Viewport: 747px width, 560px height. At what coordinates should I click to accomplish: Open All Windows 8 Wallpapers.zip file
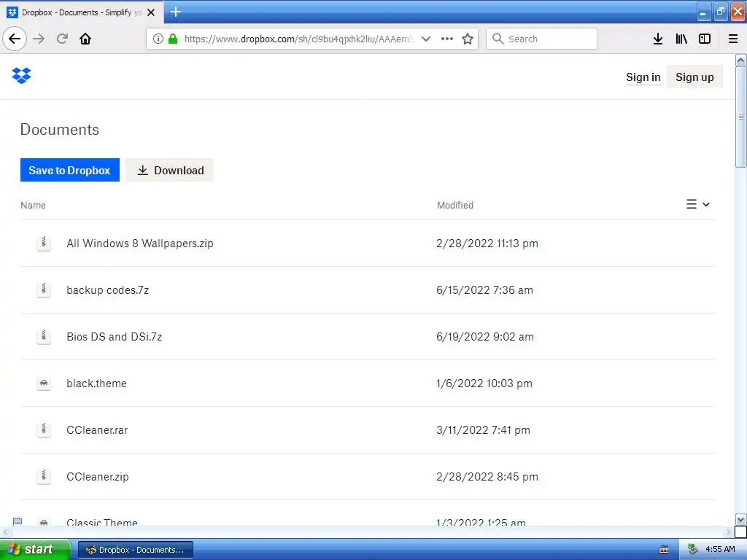(x=140, y=244)
